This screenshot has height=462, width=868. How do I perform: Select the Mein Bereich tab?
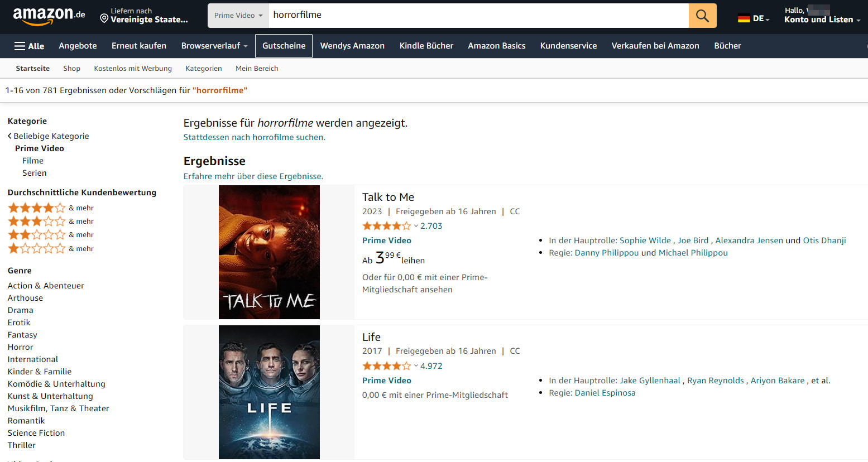pyautogui.click(x=257, y=69)
